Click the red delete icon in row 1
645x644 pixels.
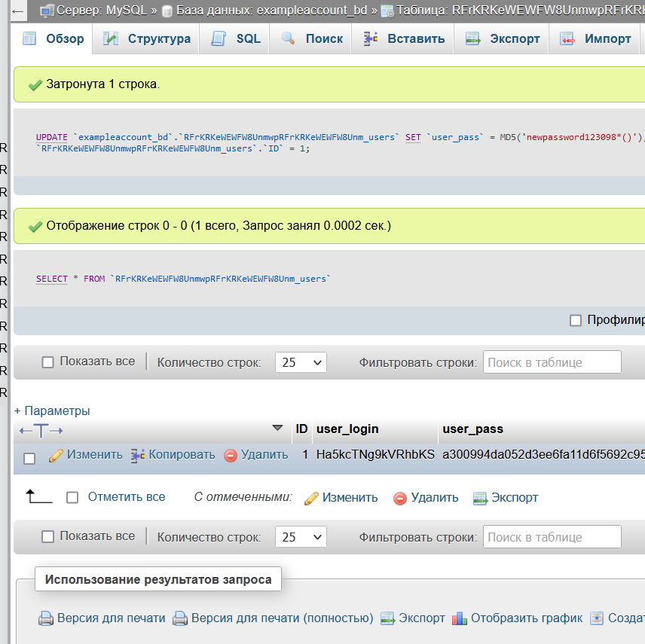pos(231,456)
